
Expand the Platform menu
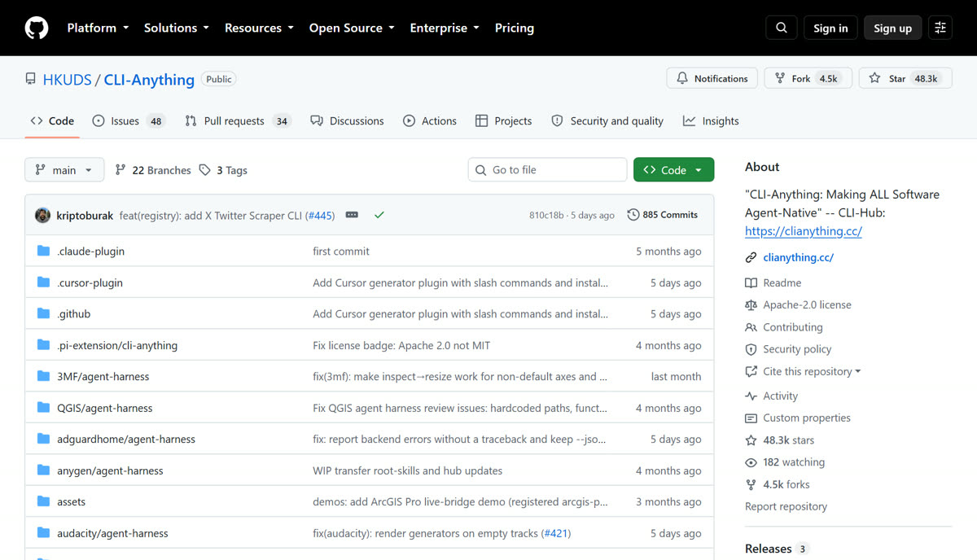(98, 28)
